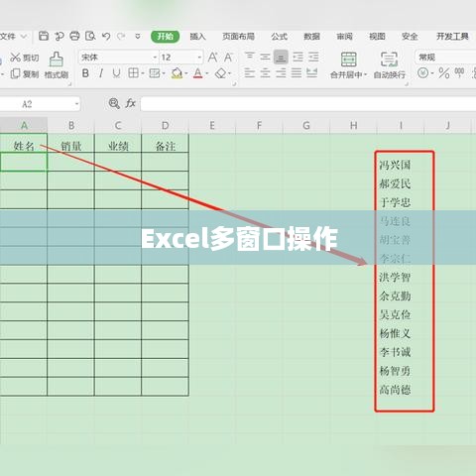
Task: Decrease font size with smaller A icon
Action: 228,58
